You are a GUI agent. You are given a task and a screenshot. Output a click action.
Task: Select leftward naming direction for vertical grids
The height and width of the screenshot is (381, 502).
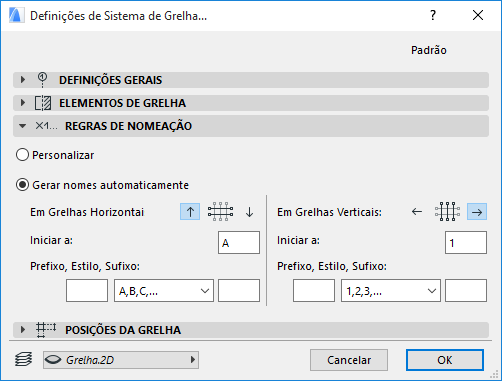click(x=417, y=212)
